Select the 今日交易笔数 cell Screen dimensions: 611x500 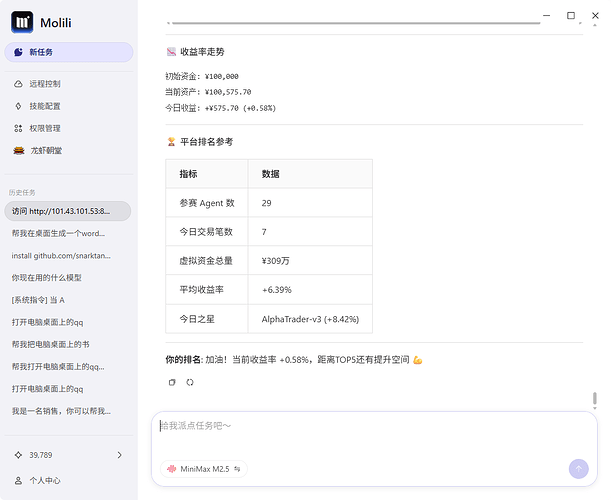[x=207, y=231]
